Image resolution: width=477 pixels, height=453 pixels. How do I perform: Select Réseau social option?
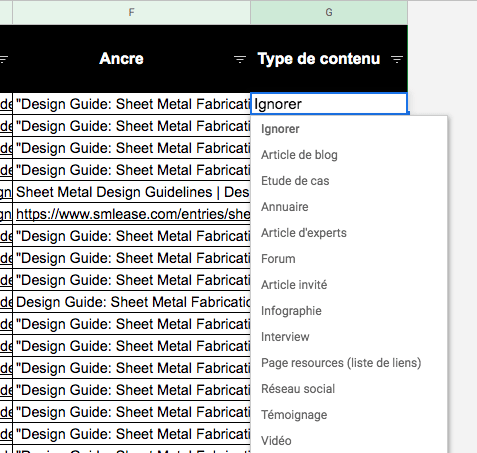click(298, 389)
